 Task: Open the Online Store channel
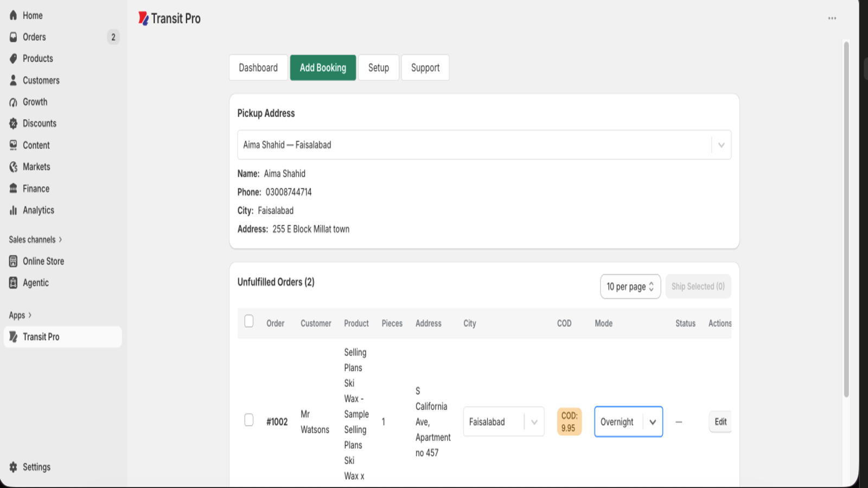point(43,261)
